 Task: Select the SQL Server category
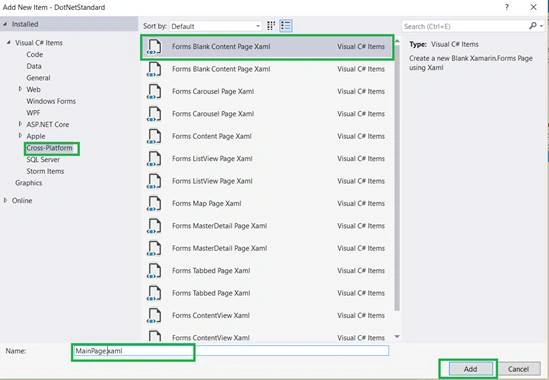tap(43, 160)
